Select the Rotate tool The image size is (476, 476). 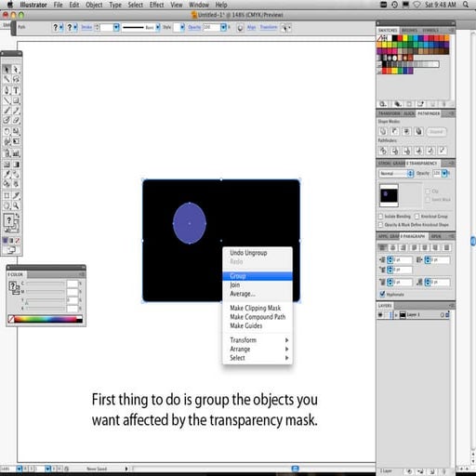pos(7,131)
